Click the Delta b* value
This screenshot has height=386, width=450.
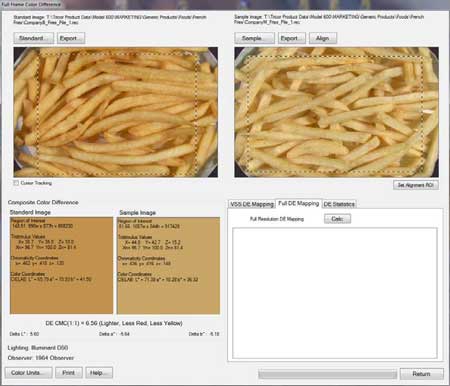[204, 334]
